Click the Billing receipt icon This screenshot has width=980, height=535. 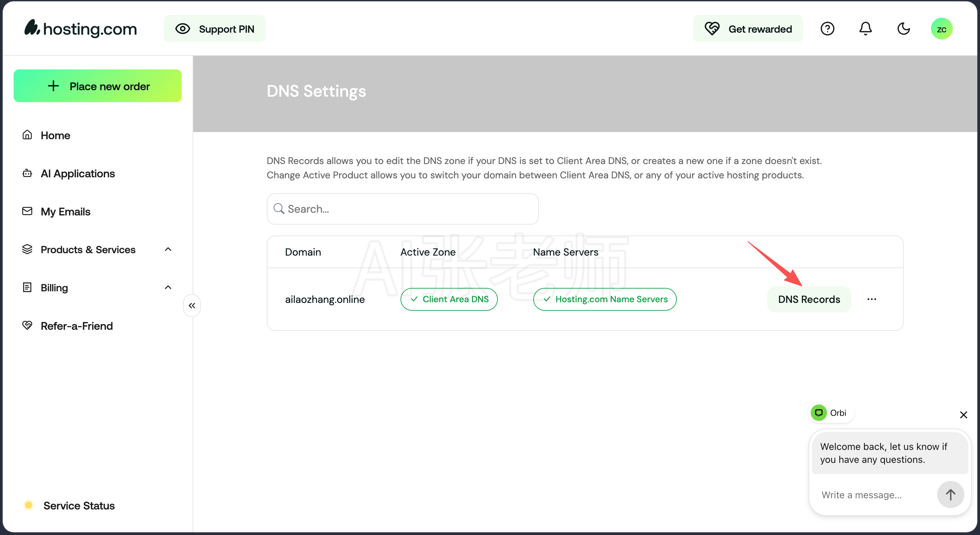27,287
